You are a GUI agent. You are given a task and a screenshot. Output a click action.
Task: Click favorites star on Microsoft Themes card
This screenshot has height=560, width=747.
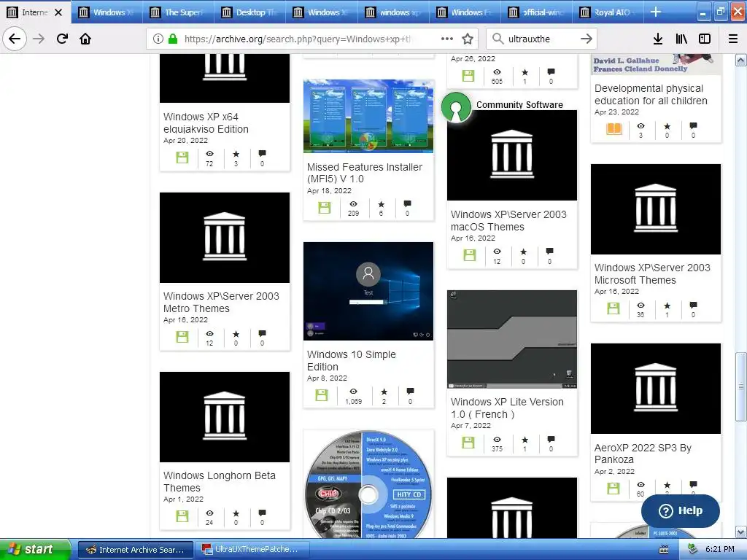[667, 306]
